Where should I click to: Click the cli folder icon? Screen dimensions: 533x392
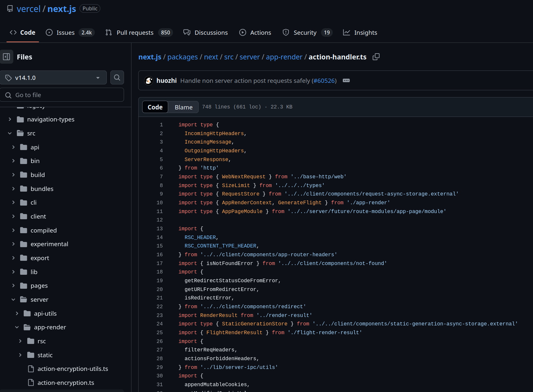pos(24,202)
